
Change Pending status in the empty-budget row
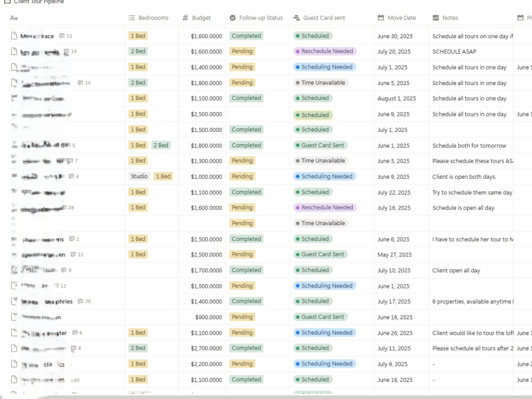click(x=242, y=223)
